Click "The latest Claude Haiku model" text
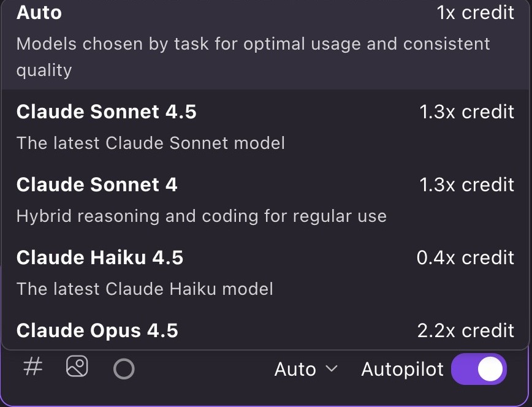 pyautogui.click(x=145, y=289)
